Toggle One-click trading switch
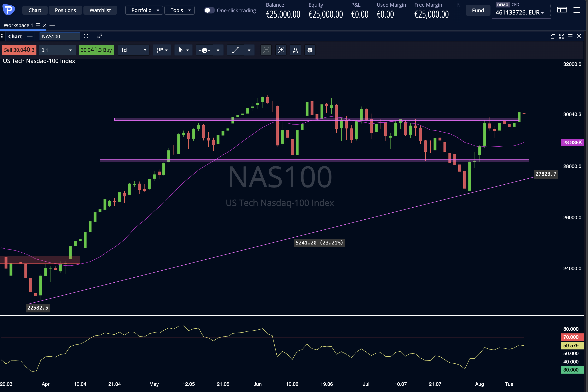The height and width of the screenshot is (392, 588). pyautogui.click(x=209, y=10)
